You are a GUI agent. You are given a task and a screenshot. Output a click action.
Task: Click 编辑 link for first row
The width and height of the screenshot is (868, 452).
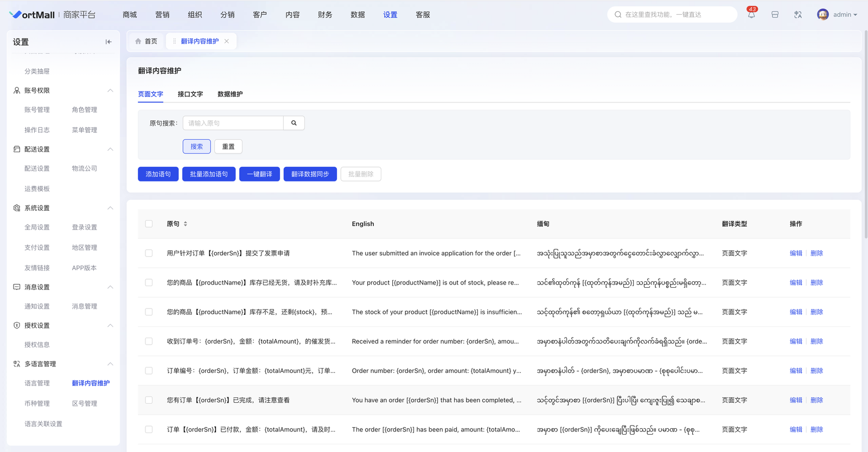pos(796,253)
